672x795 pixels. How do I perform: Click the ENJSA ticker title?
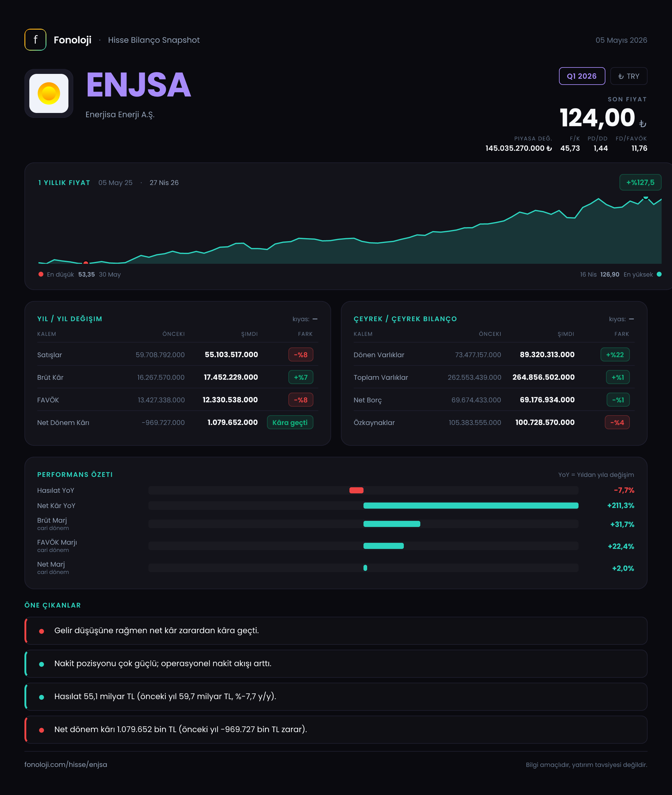click(138, 85)
